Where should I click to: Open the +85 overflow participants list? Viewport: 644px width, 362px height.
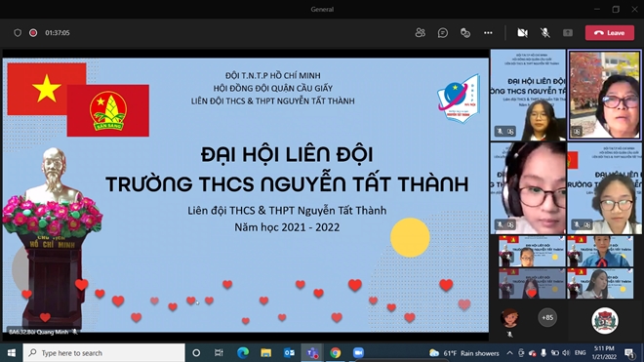547,318
